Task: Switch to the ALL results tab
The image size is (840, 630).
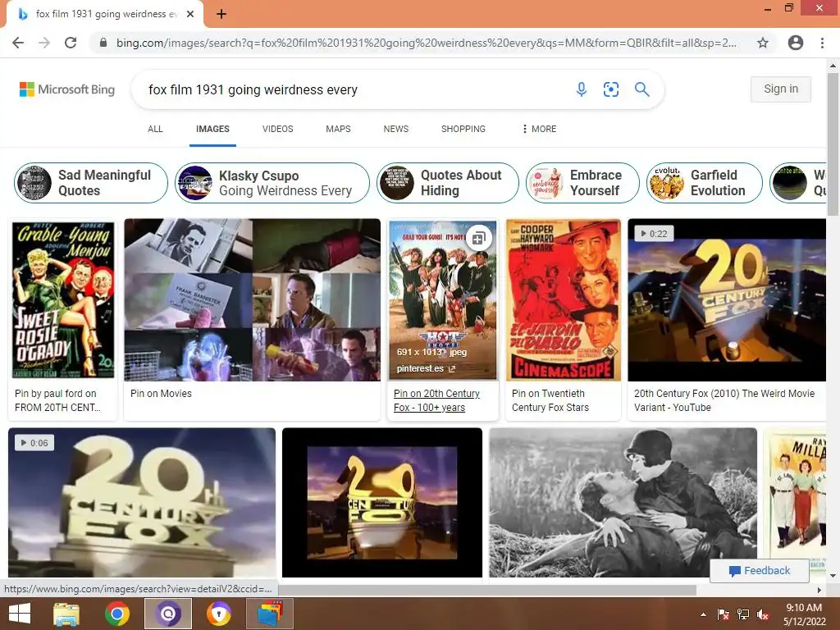Action: (155, 129)
